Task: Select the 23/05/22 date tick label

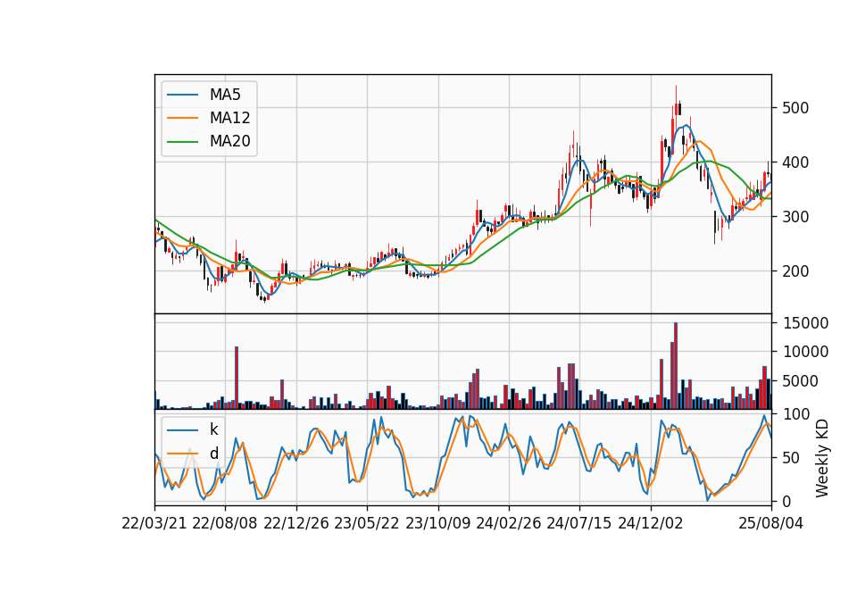Action: [x=367, y=524]
